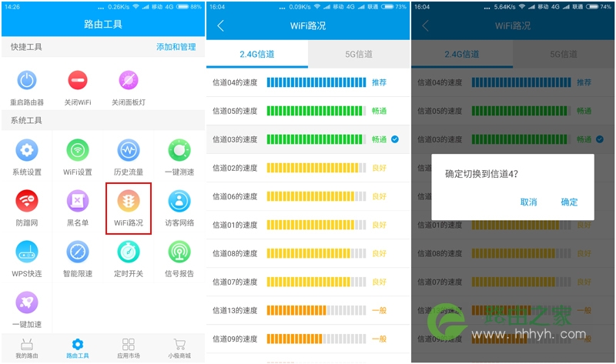This screenshot has height=364, width=616.
Task: Tap the 关闭WiFi red icon
Action: click(x=78, y=81)
